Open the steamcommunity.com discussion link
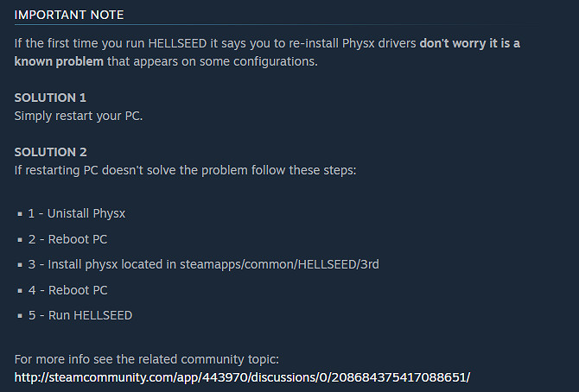Viewport: 579px width, 392px height. pyautogui.click(x=242, y=377)
